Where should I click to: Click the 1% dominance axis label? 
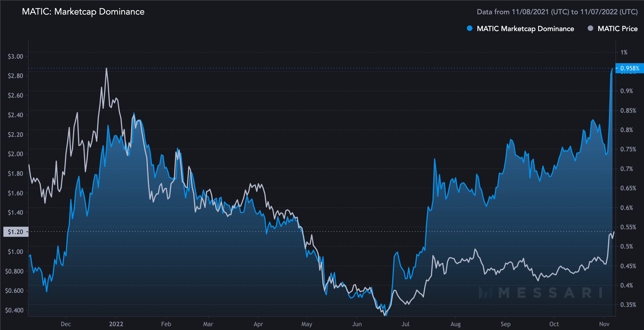click(624, 52)
